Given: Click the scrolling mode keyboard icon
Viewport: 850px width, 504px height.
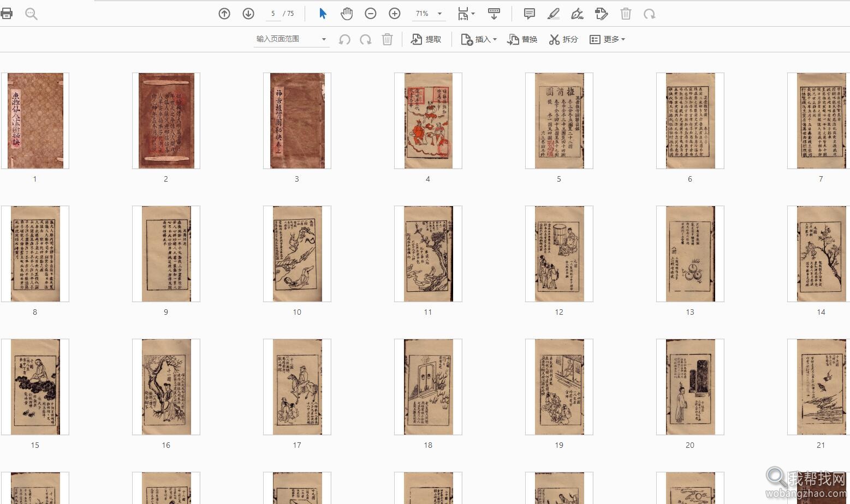Looking at the screenshot, I should [x=494, y=14].
